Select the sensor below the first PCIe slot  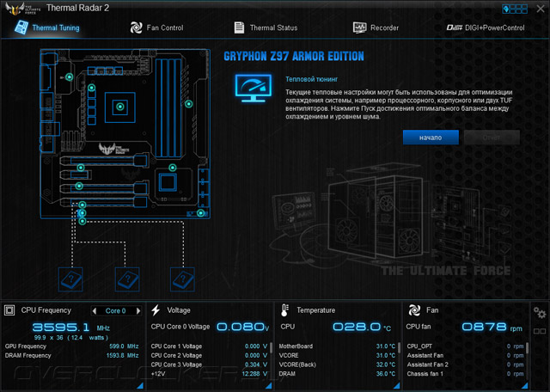[x=81, y=168]
